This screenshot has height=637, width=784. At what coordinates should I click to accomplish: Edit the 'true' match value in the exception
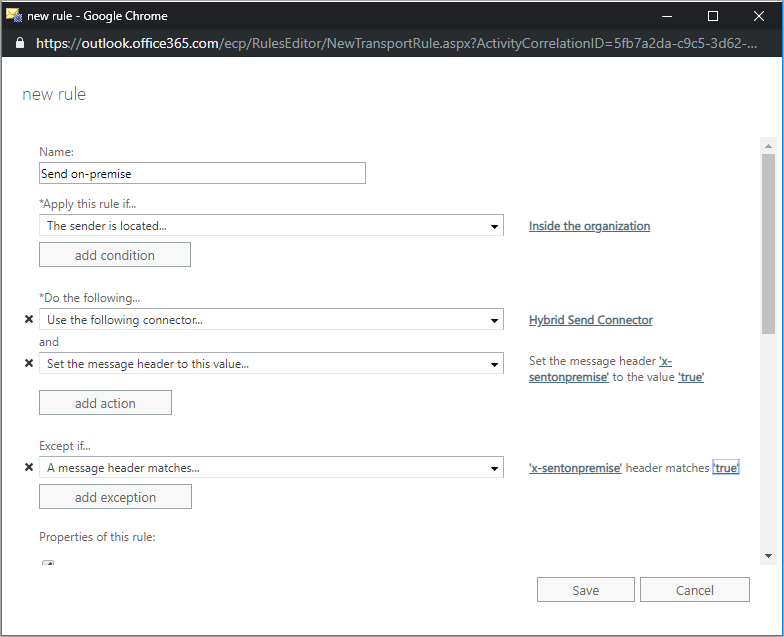726,468
